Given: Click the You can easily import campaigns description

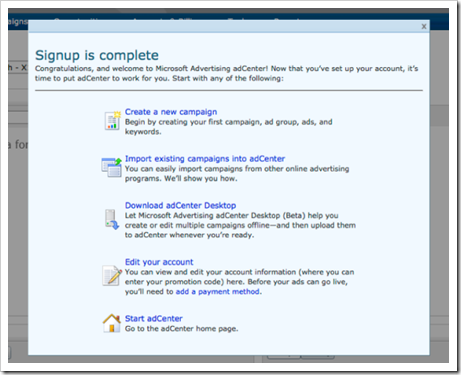Looking at the screenshot, I should (237, 173).
